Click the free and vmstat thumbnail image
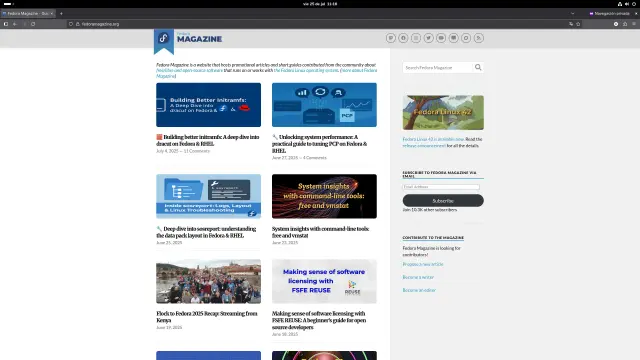This screenshot has width=640, height=360. pos(324,196)
